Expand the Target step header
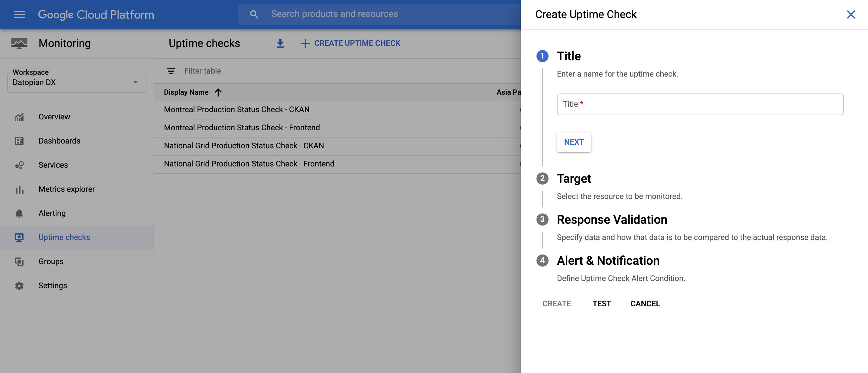Image resolution: width=868 pixels, height=373 pixels. pos(574,179)
